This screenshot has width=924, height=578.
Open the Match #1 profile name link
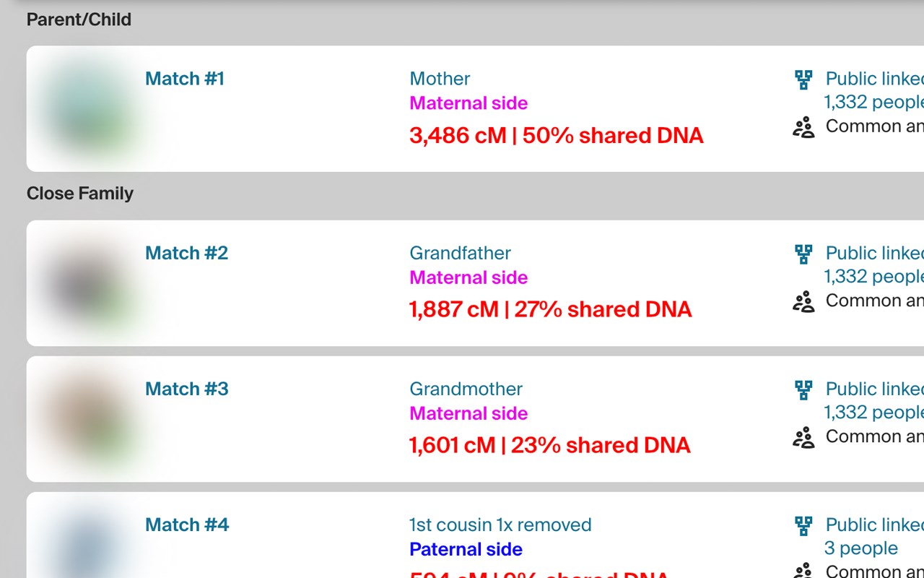point(185,79)
